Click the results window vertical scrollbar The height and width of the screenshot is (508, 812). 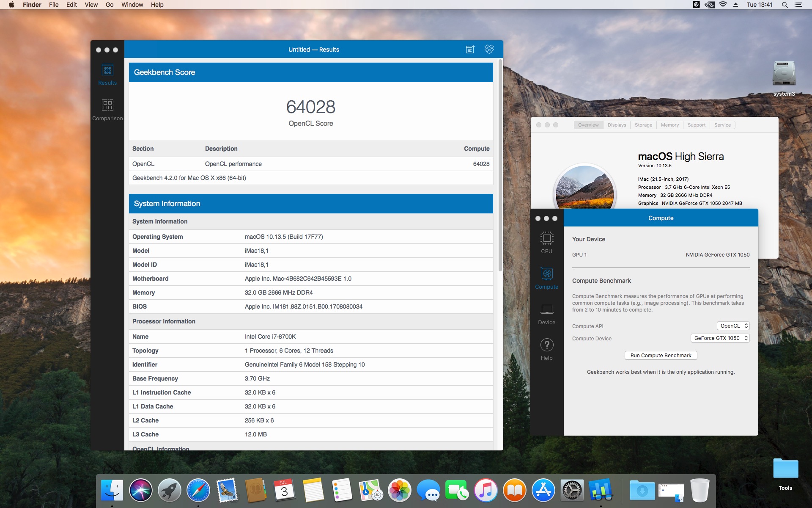(500, 165)
